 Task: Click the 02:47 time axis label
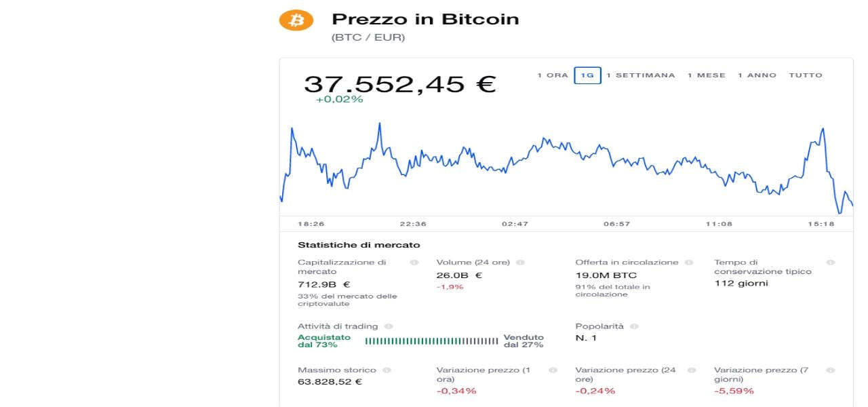pos(515,224)
